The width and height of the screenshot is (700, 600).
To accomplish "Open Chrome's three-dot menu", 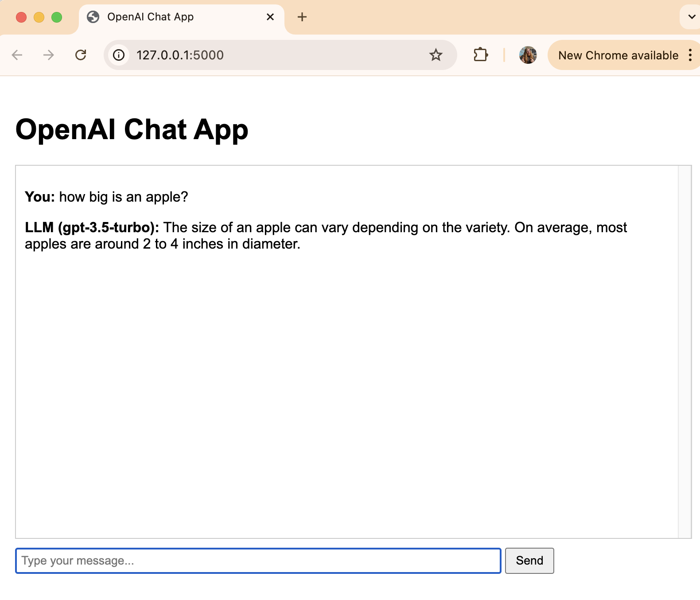I will pyautogui.click(x=690, y=55).
